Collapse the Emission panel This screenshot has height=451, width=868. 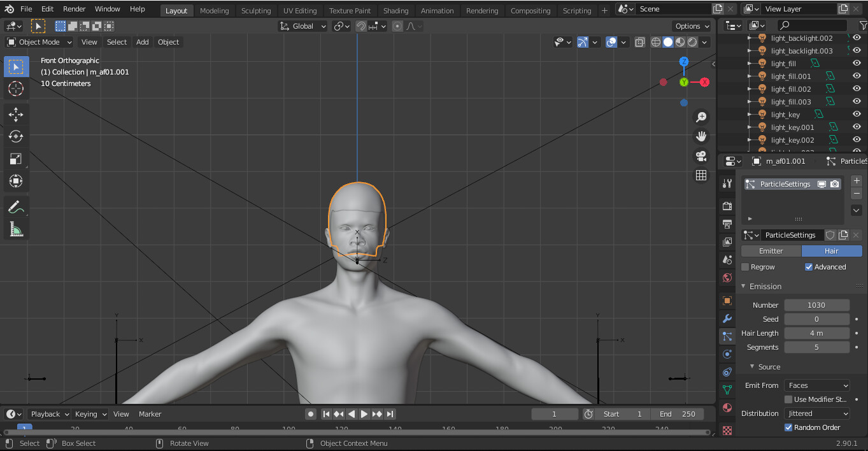[x=765, y=286]
